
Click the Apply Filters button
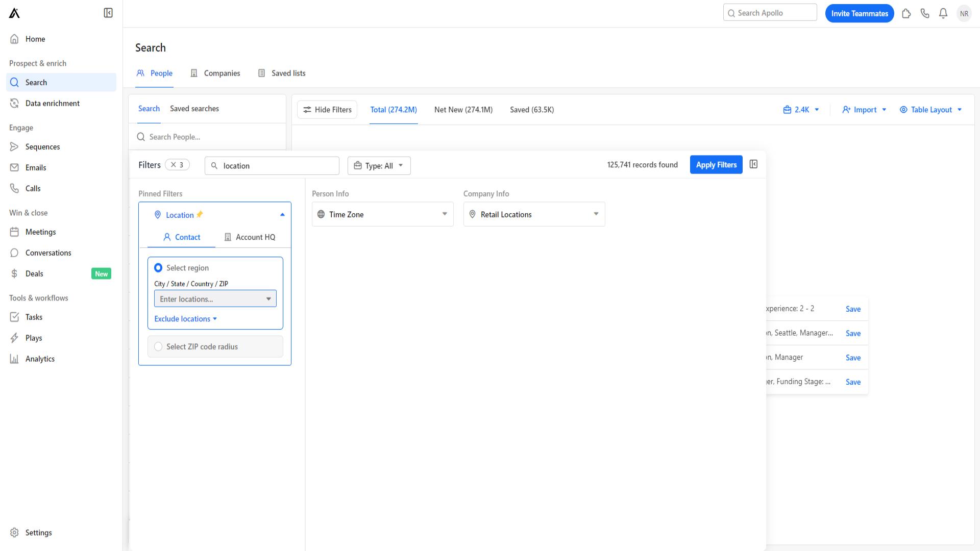[716, 164]
